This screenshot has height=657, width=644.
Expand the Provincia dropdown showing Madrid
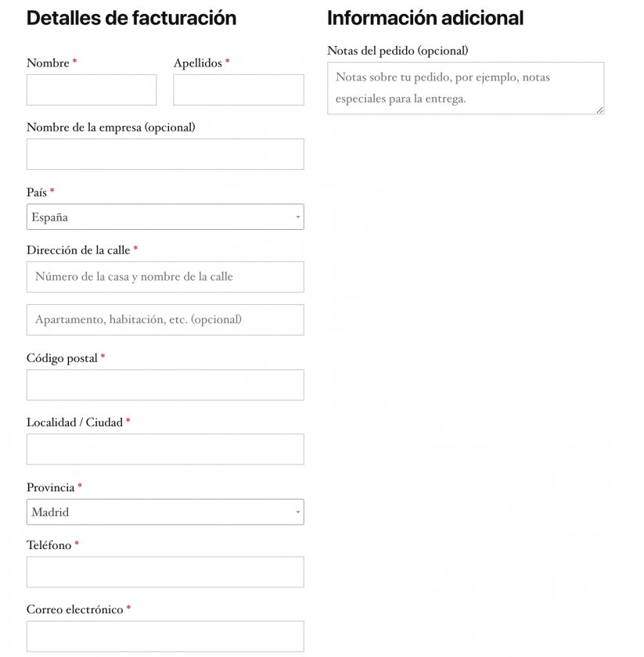tap(157, 512)
